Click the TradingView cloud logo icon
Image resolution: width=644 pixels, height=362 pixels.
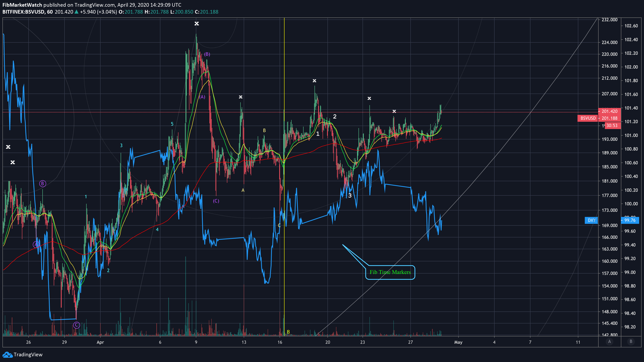pyautogui.click(x=7, y=354)
